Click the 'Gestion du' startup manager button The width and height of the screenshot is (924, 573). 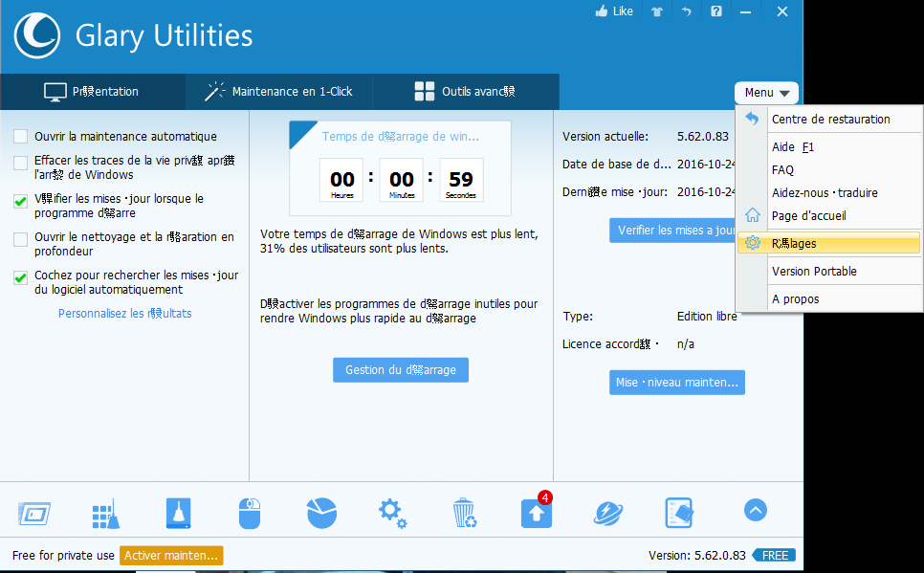pyautogui.click(x=401, y=370)
